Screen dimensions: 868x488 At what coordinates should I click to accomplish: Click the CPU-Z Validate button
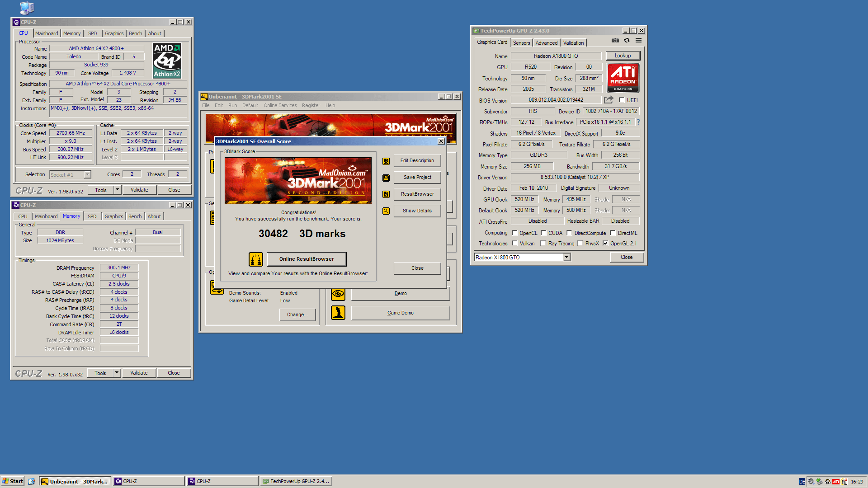pos(139,189)
